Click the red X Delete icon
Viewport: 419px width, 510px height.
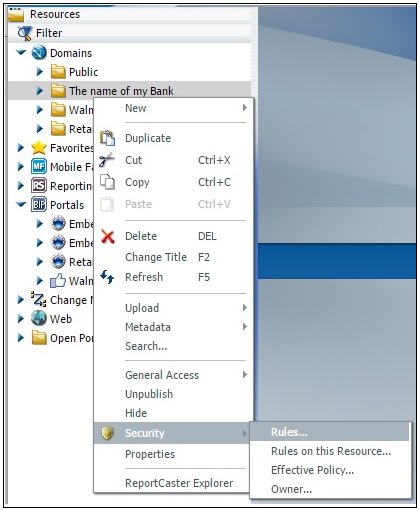click(108, 237)
